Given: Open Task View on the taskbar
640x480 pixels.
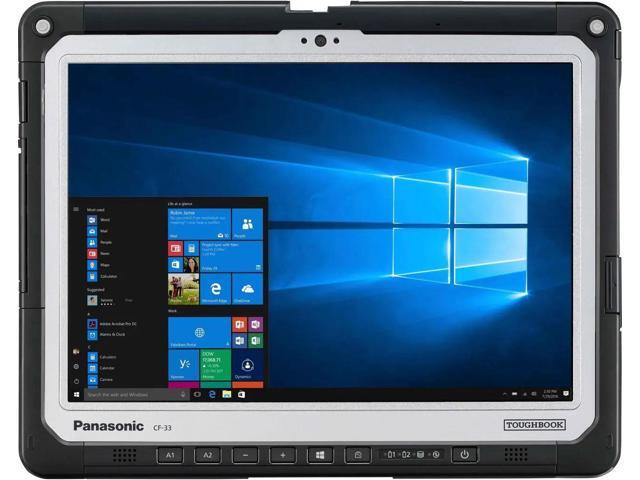Looking at the screenshot, I should [197, 395].
